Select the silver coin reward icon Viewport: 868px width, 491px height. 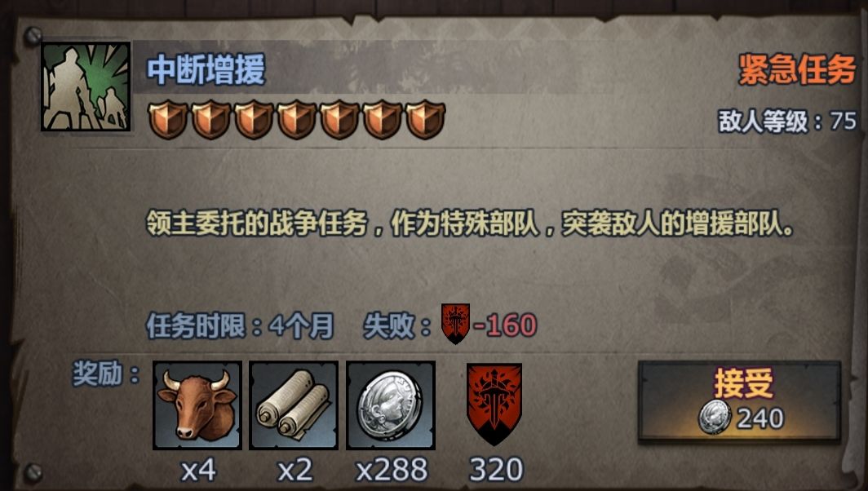tap(390, 405)
